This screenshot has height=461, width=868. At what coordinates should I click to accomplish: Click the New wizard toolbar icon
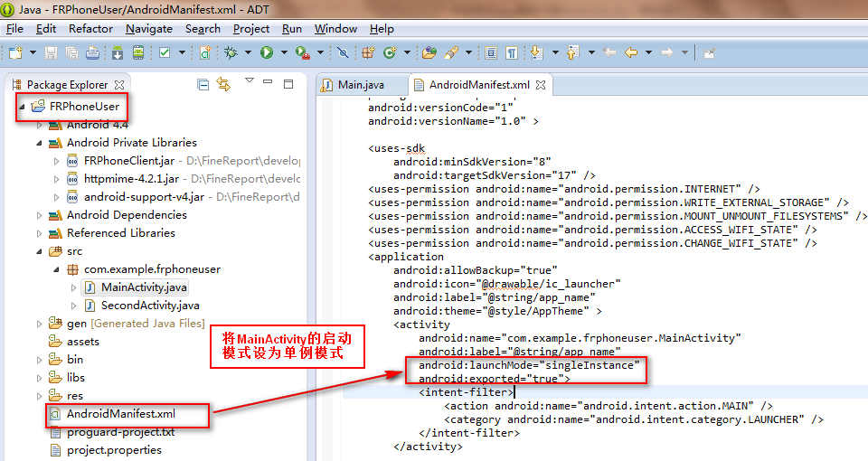tap(15, 52)
